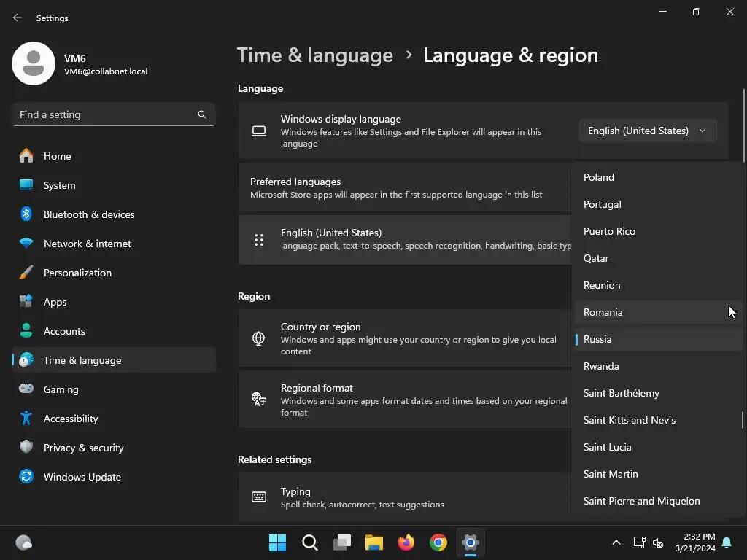This screenshot has width=747, height=560.
Task: Select Romania from the country list
Action: tap(659, 312)
